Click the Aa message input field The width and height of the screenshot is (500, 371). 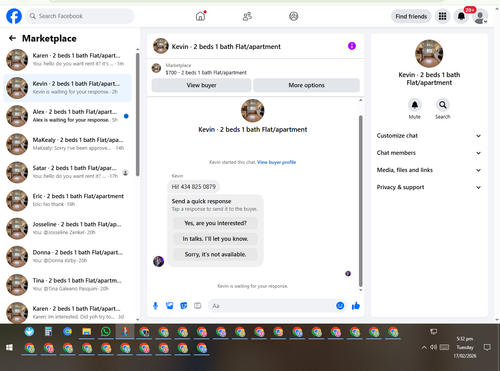tap(272, 306)
